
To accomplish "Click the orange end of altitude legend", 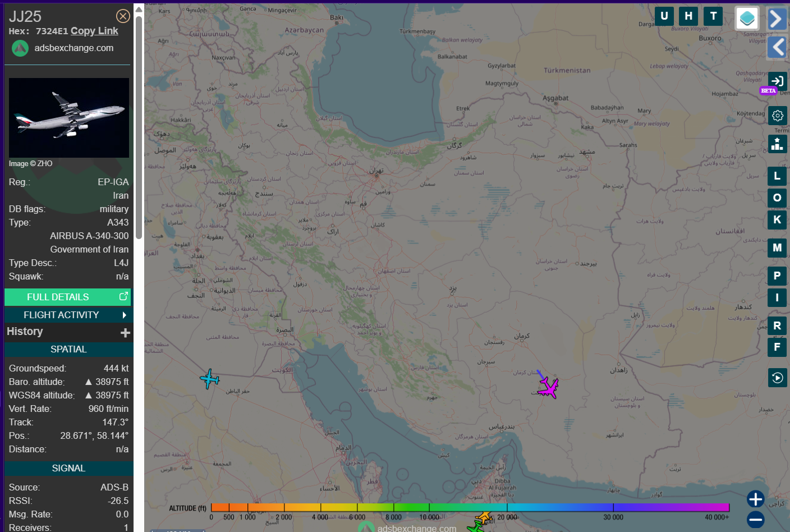I will click(220, 507).
